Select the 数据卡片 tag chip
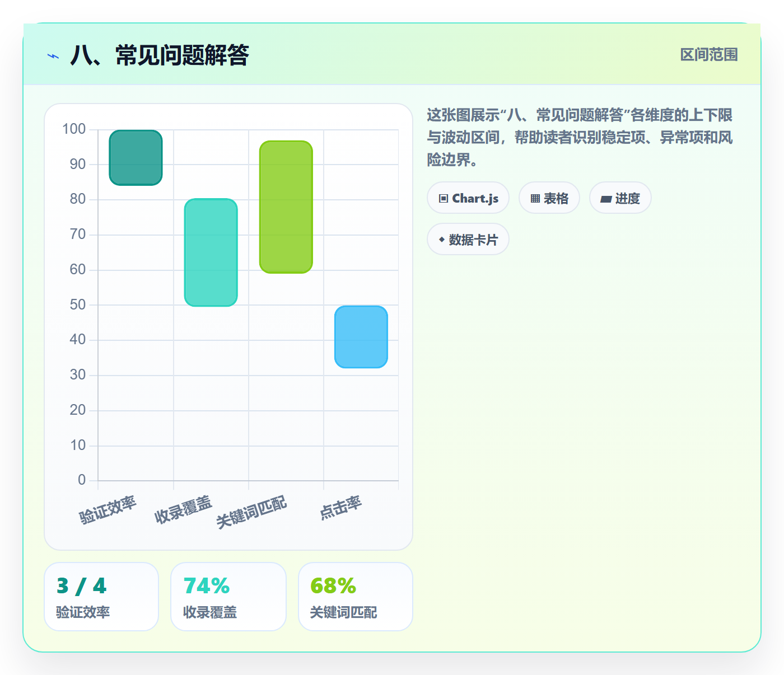 coord(468,240)
